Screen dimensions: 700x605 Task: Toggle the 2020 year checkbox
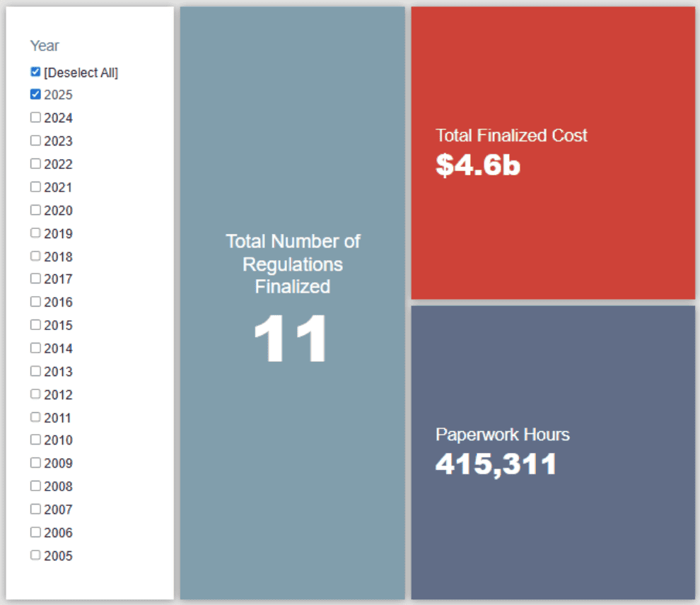[35, 210]
